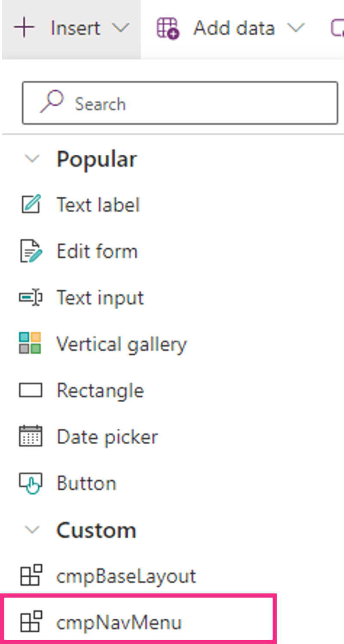Click the plus icon beside Insert

tap(24, 28)
